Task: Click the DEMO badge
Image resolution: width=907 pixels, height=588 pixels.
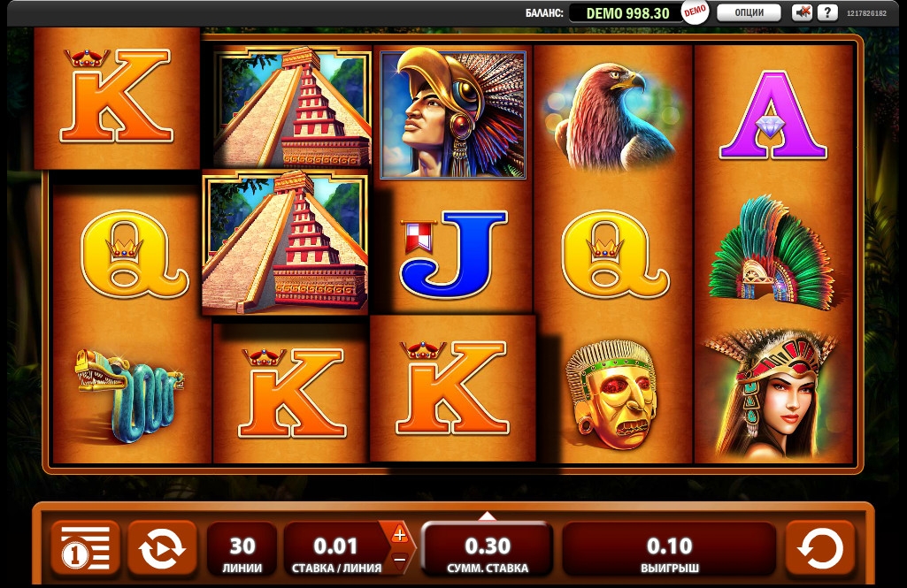Action: [x=695, y=11]
